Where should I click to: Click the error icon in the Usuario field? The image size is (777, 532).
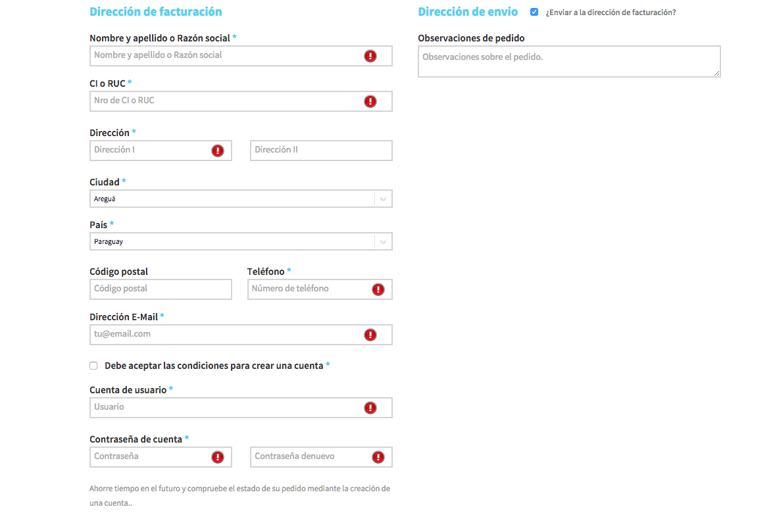pyautogui.click(x=370, y=408)
